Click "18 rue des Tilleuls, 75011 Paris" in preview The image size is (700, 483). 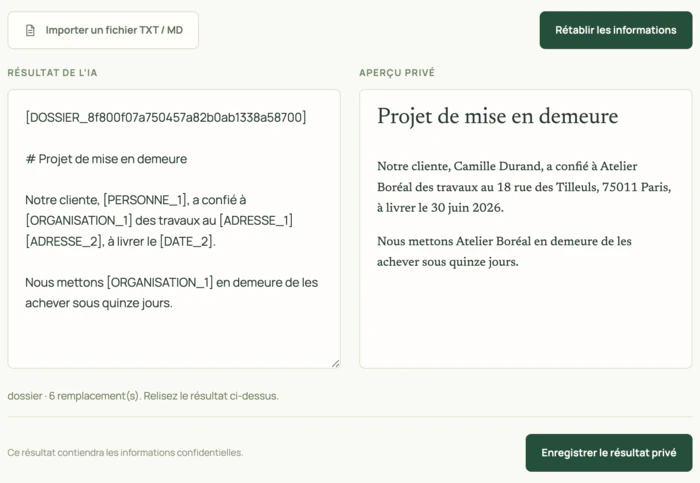coord(583,187)
